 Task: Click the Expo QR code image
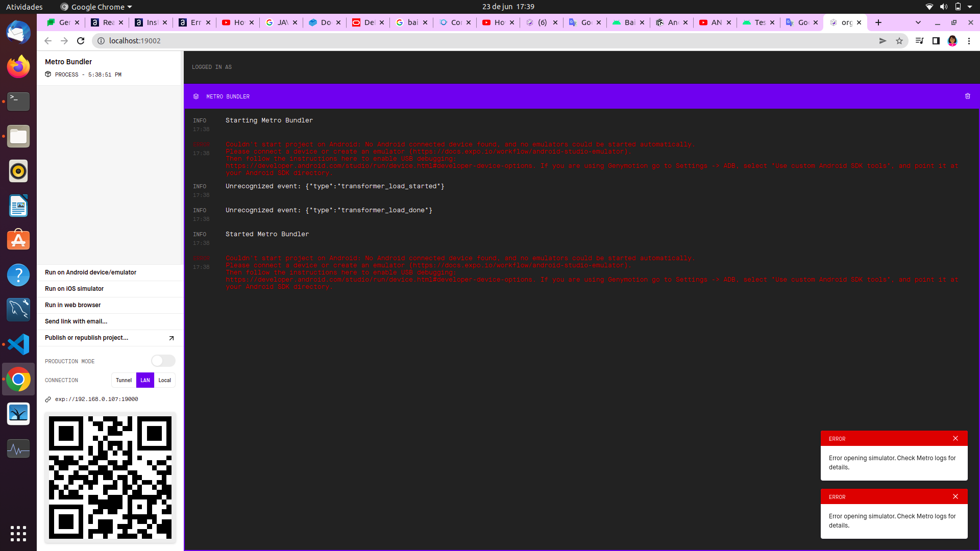coord(110,478)
